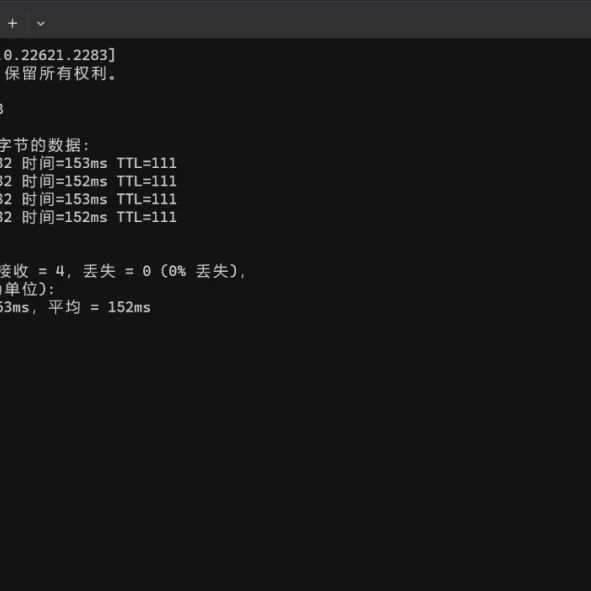Click the blank terminal area below the output

[294, 452]
